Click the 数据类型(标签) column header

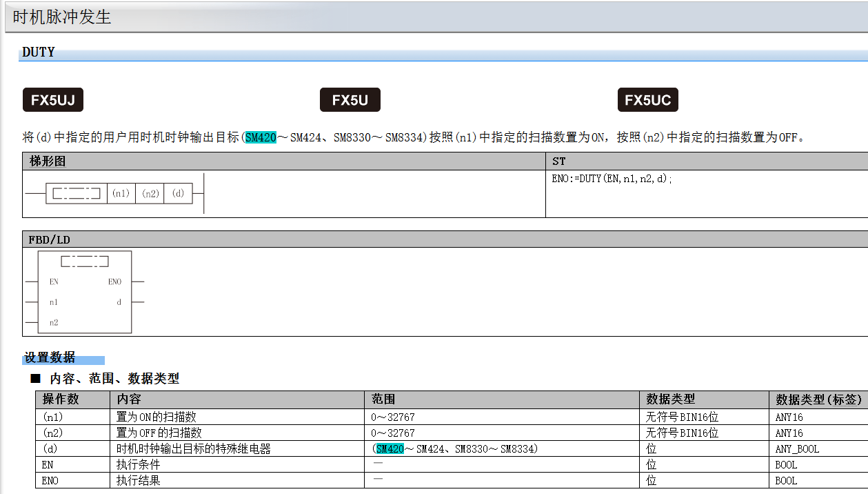click(818, 399)
